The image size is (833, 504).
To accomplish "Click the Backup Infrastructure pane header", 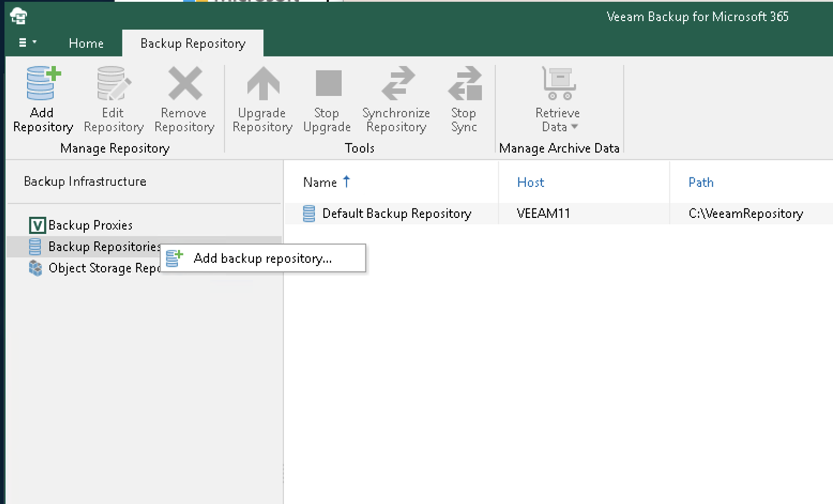I will click(x=85, y=181).
